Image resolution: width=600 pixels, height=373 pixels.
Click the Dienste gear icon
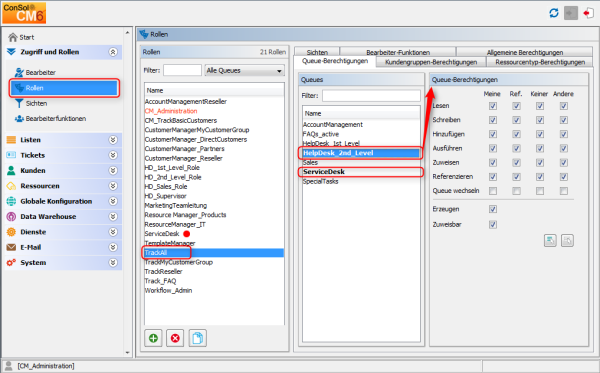(x=11, y=232)
